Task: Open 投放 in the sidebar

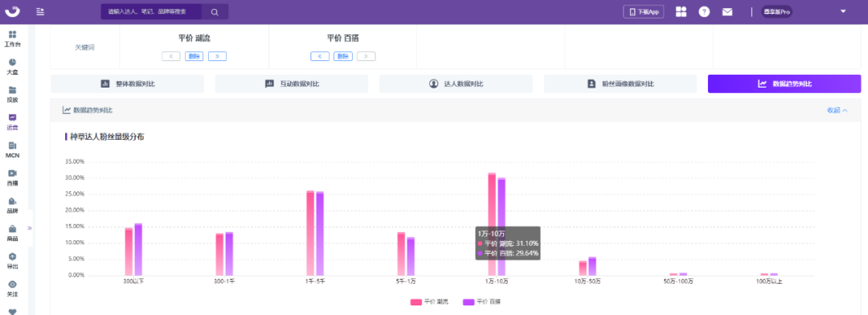Action: click(12, 94)
